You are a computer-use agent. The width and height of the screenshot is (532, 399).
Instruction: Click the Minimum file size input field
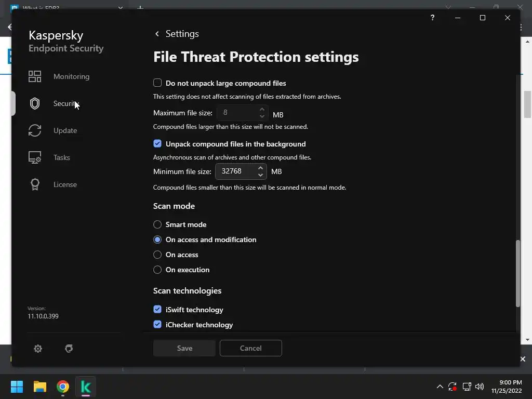pos(236,171)
